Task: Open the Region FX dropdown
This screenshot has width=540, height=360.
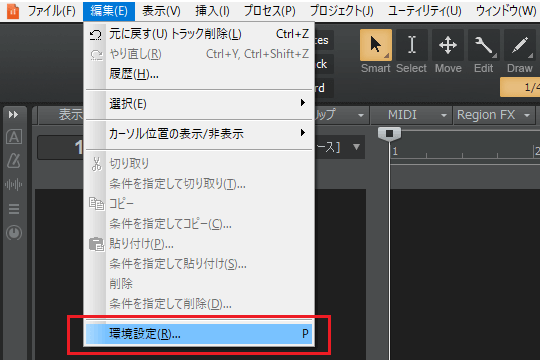Action: (x=494, y=115)
